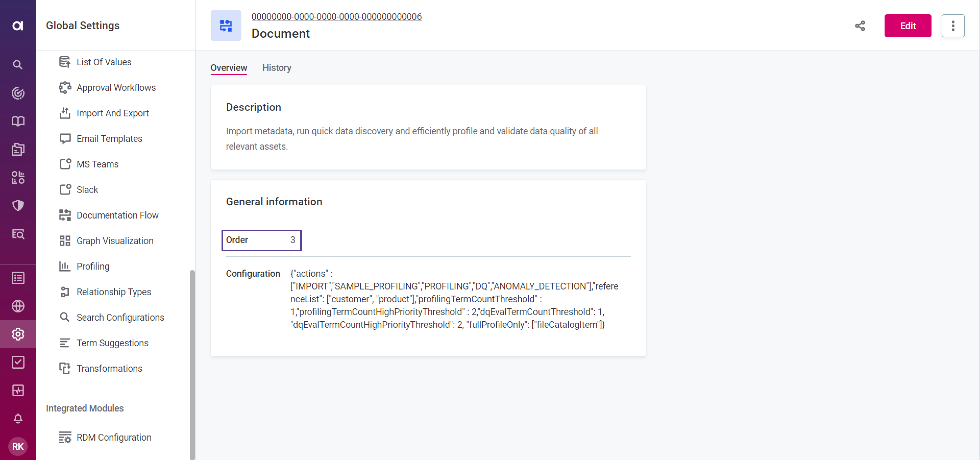Select the Overview tab
The height and width of the screenshot is (460, 980).
pyautogui.click(x=229, y=67)
